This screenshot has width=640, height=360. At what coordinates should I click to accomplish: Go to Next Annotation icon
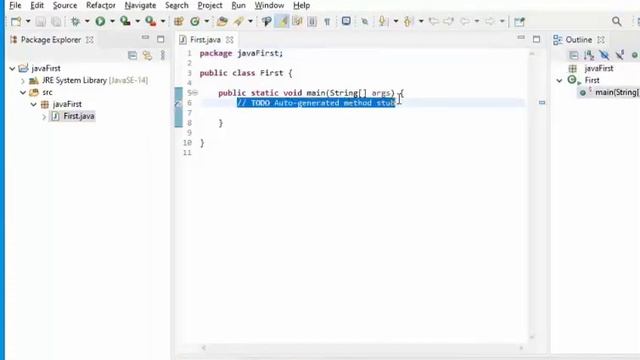pyautogui.click(x=382, y=21)
